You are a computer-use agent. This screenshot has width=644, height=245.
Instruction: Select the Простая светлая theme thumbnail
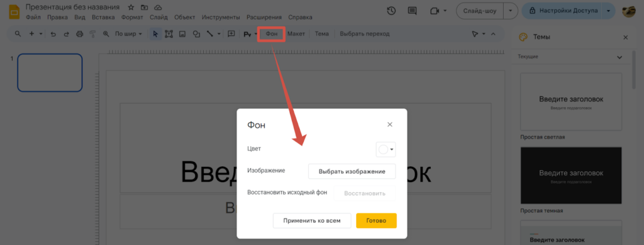(571, 102)
